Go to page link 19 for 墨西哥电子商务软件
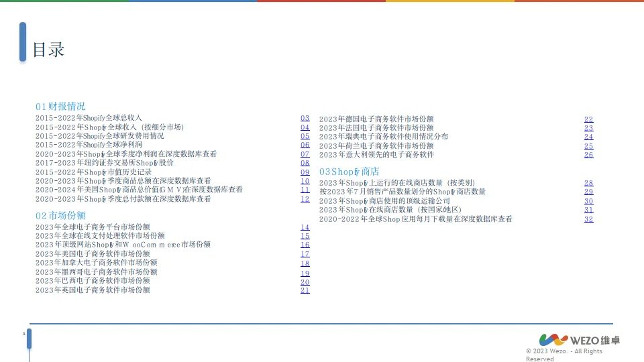 pyautogui.click(x=305, y=274)
